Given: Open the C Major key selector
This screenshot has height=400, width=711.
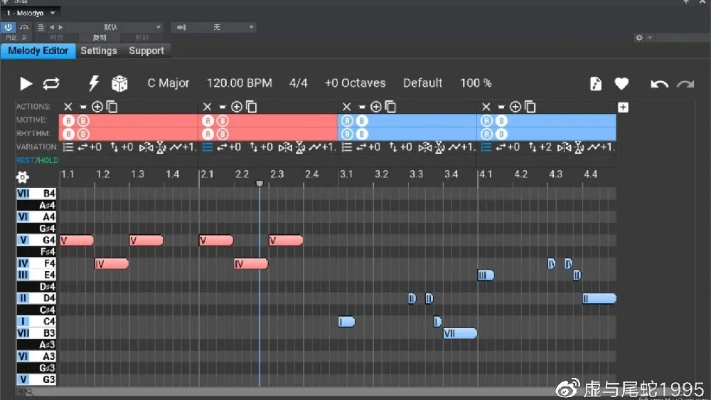Looking at the screenshot, I should click(170, 83).
